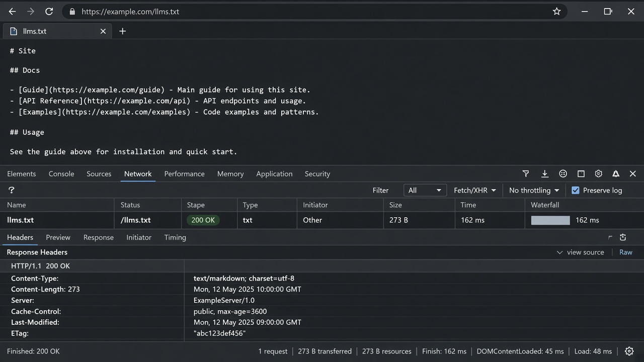Viewport: 644px width, 362px height.
Task: Click the bell-shaped icon in DevTools toolbar
Action: [616, 173]
